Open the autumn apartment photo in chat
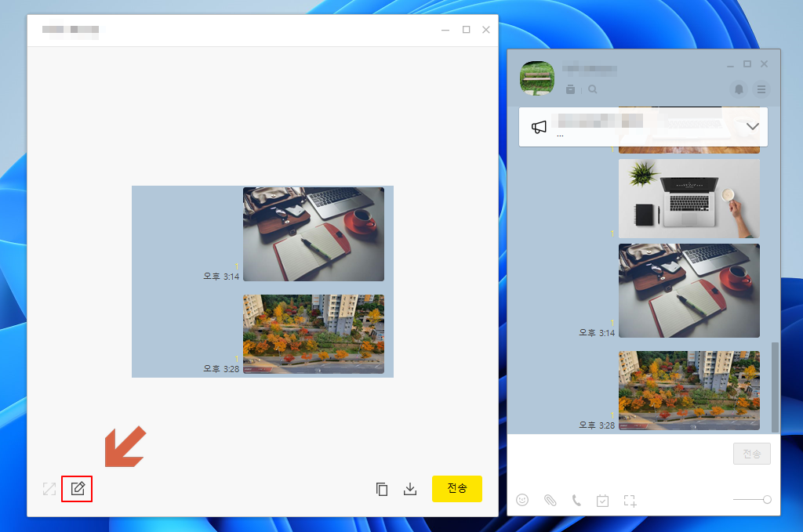803x532 pixels. [x=689, y=390]
